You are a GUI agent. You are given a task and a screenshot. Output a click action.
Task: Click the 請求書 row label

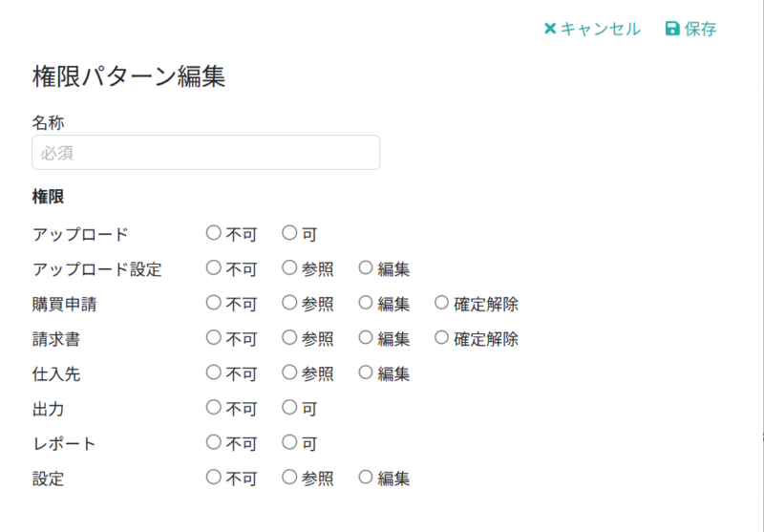[x=56, y=339]
